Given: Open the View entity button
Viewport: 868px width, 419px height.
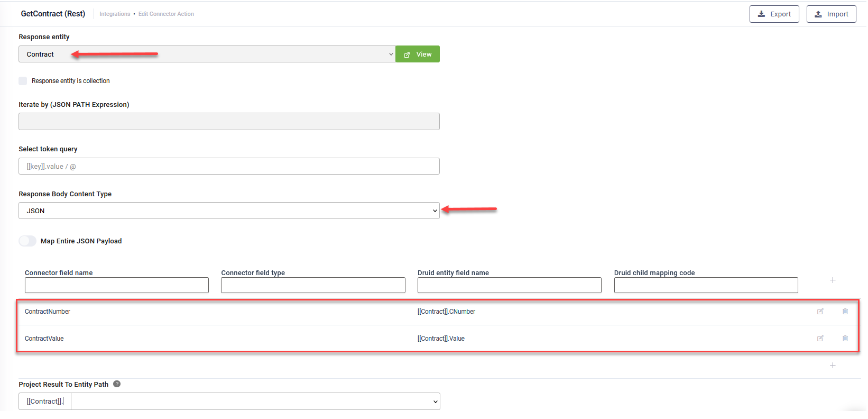Looking at the screenshot, I should click(x=418, y=54).
